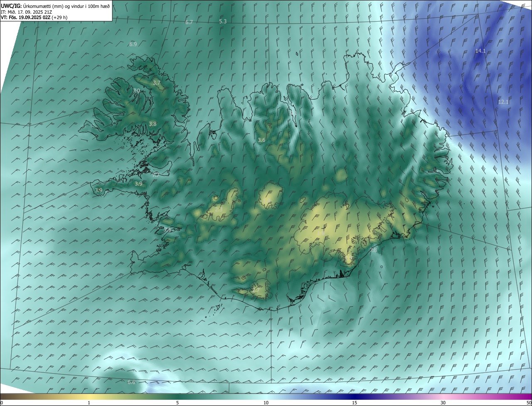Click the 1 tick on the color scale
The image size is (532, 406).
click(x=89, y=403)
